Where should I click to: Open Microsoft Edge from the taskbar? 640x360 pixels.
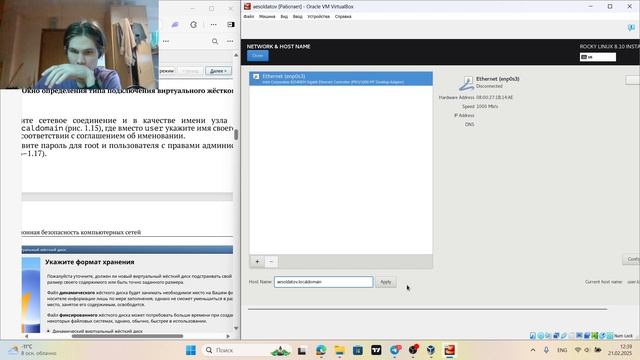pyautogui.click(x=321, y=350)
